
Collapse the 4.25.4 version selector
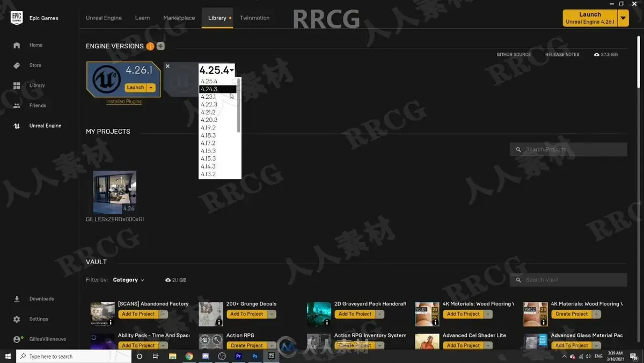(x=217, y=70)
